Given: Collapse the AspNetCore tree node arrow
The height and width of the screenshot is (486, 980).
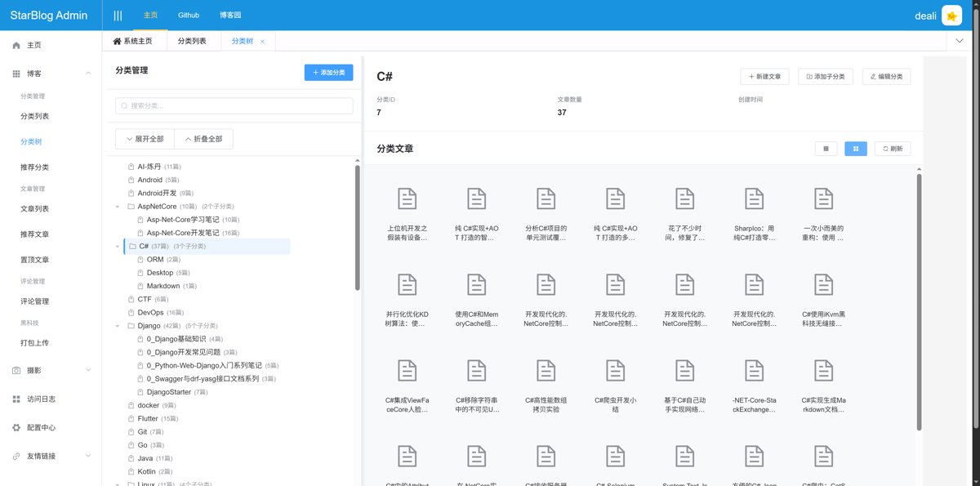Looking at the screenshot, I should click(118, 207).
